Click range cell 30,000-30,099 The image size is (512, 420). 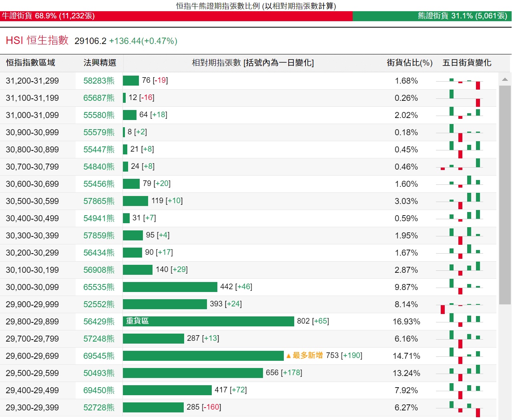point(32,287)
